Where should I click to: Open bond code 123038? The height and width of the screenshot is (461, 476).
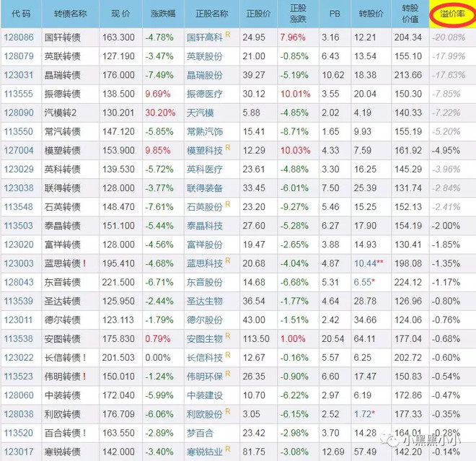click(19, 188)
